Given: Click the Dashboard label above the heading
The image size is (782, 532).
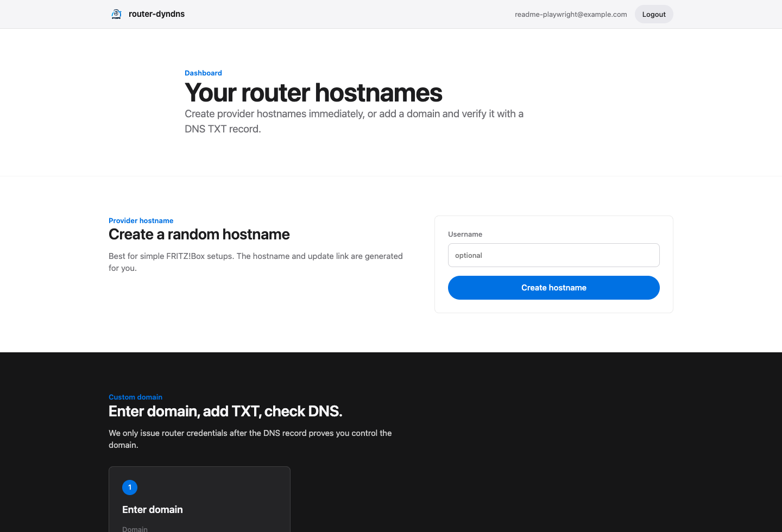Looking at the screenshot, I should click(x=203, y=73).
